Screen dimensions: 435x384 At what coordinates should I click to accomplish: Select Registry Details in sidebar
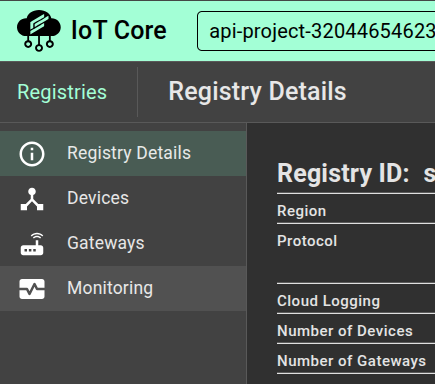(123, 154)
